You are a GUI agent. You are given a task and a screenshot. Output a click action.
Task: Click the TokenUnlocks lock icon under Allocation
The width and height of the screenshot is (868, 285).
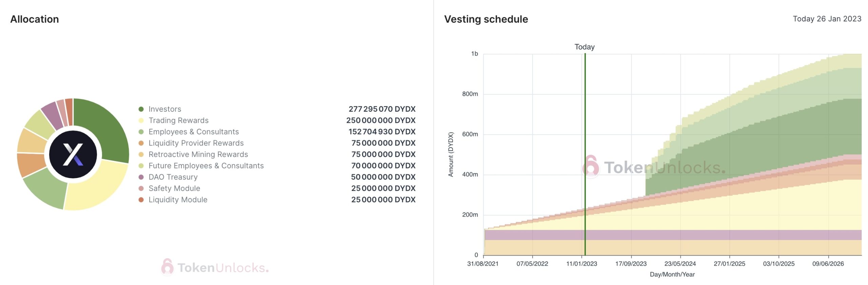point(167,267)
